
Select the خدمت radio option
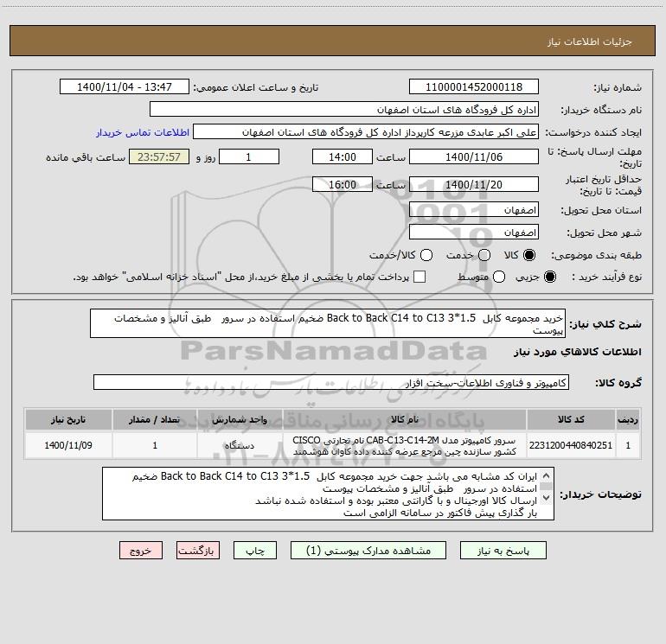484,255
